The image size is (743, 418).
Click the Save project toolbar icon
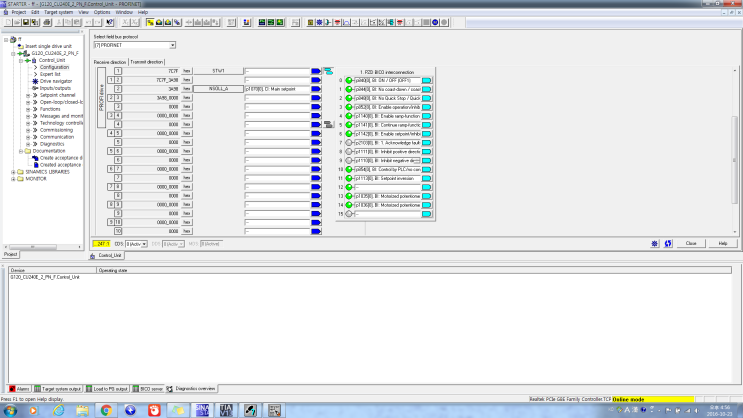(26, 22)
